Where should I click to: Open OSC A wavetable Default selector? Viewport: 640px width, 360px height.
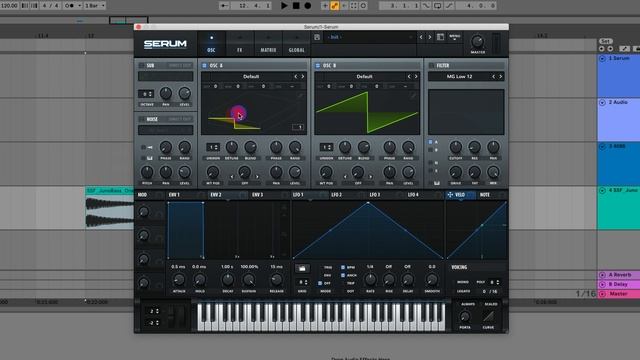[251, 76]
